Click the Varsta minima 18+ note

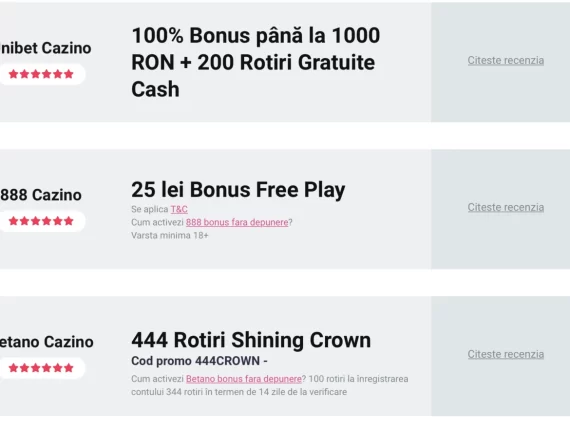[x=170, y=236]
